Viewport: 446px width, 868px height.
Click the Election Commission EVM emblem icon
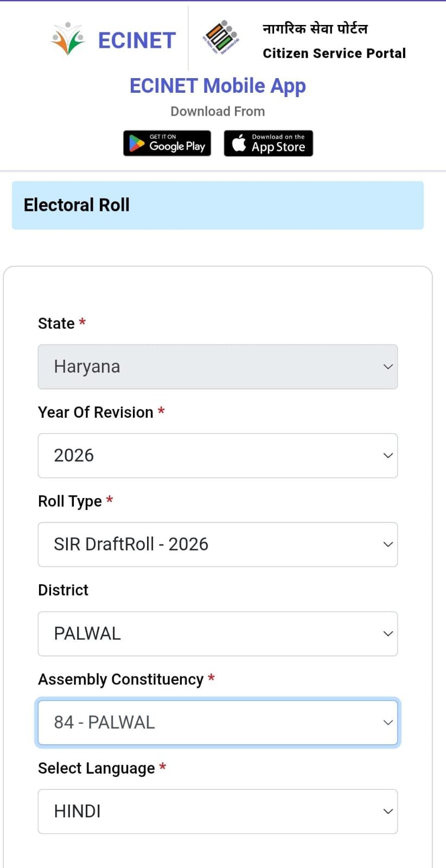click(221, 37)
